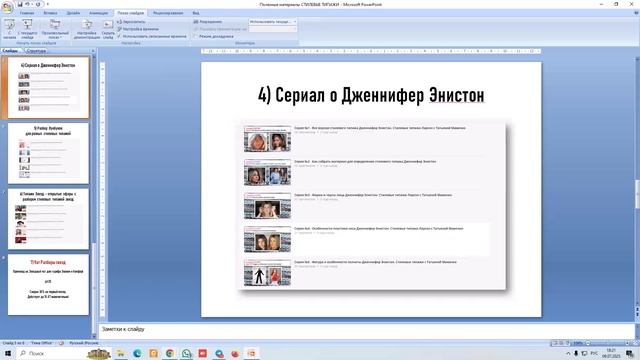Screen dimensions: 640x360
Task: Switch to the View ribbon tab
Action: [x=196, y=13]
